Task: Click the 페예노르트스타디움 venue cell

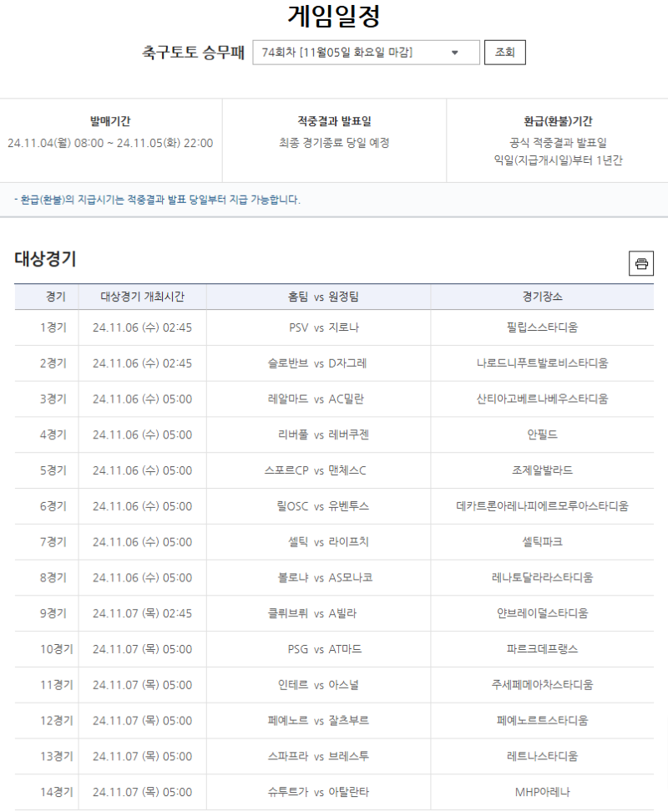Action: pos(542,720)
